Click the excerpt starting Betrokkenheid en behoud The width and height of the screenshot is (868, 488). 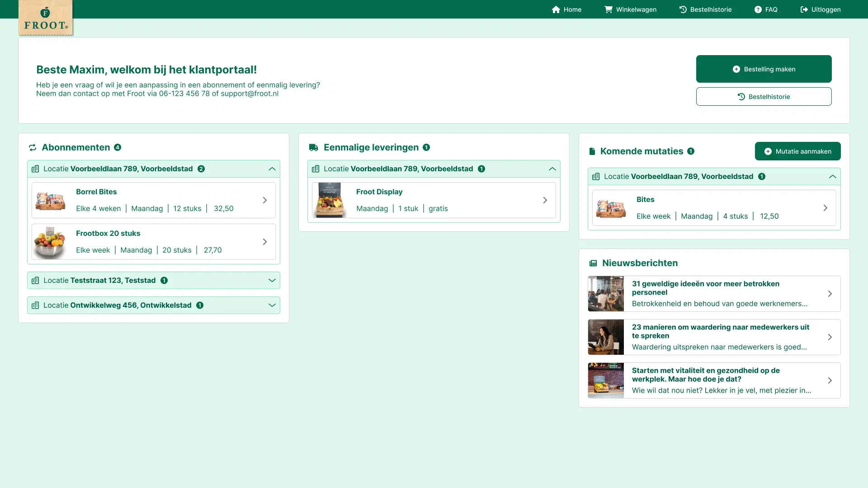point(720,304)
